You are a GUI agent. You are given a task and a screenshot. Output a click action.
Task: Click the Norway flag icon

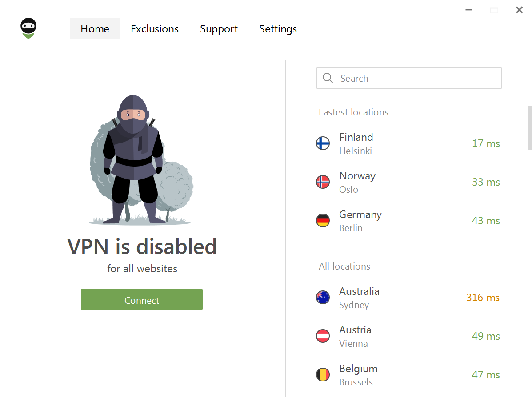coord(323,182)
